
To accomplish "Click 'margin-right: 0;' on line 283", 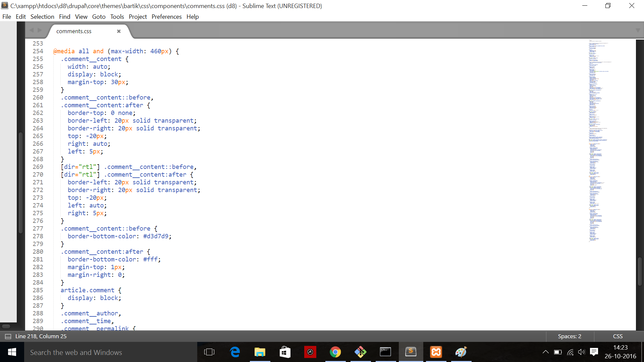I will (x=96, y=275).
